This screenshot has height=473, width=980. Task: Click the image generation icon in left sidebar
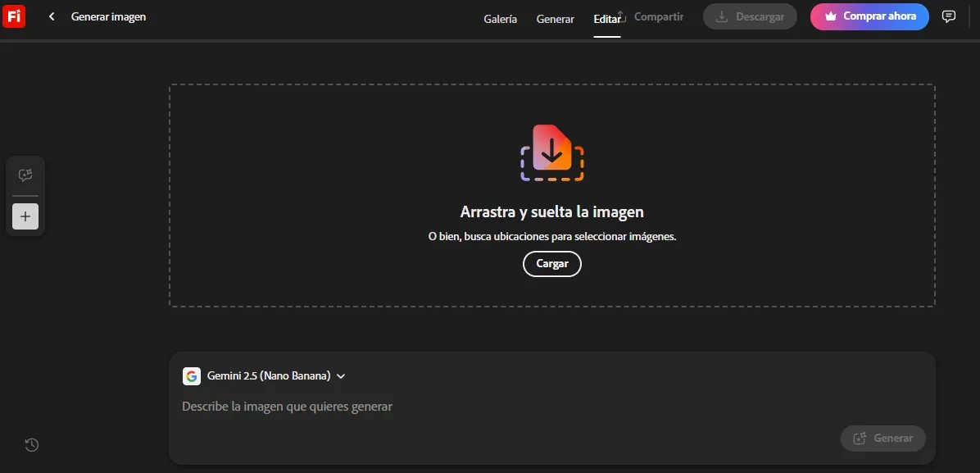coord(25,175)
